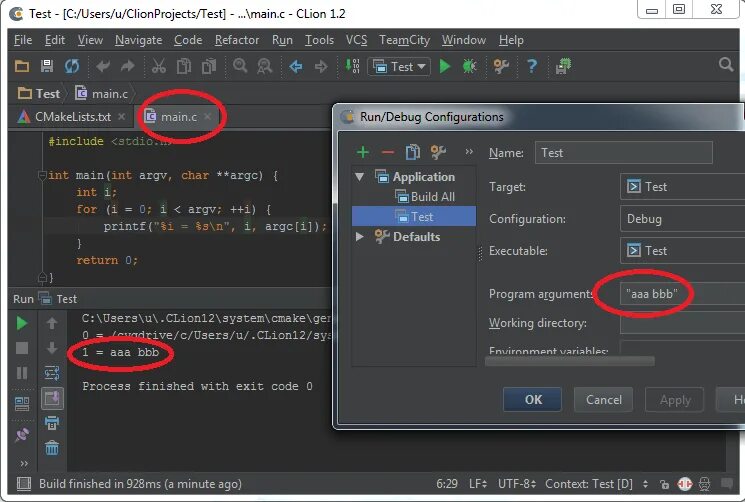The width and height of the screenshot is (745, 502).
Task: Fold the main function in editor gutter
Action: coord(42,175)
